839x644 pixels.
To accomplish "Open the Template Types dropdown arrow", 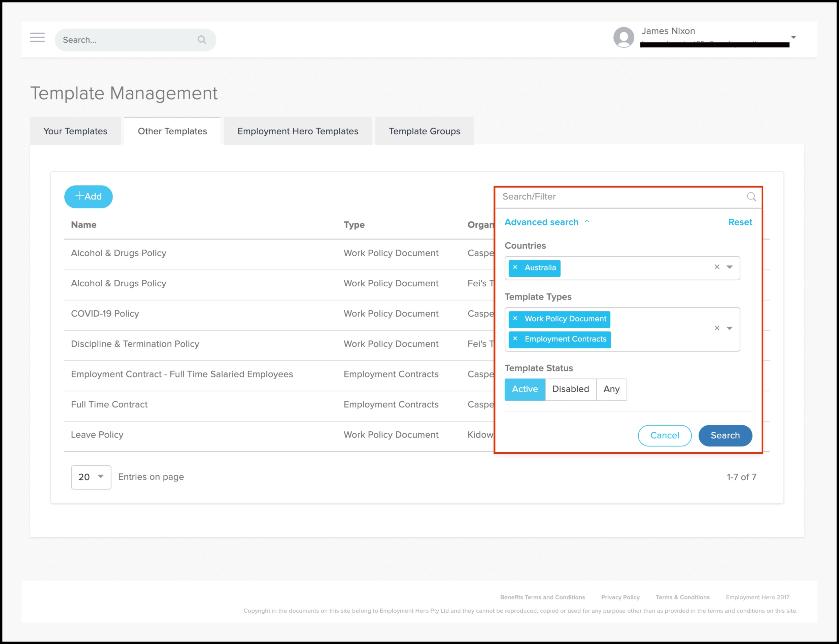I will [730, 328].
